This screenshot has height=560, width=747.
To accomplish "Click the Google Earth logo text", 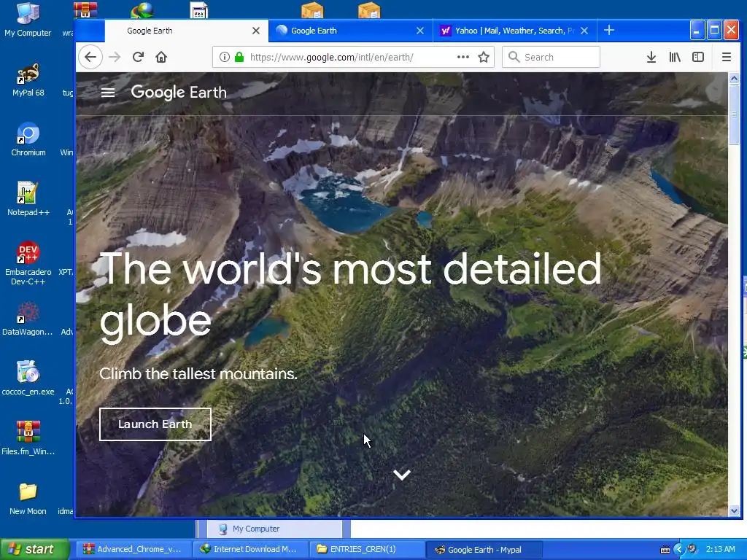I will [x=179, y=93].
